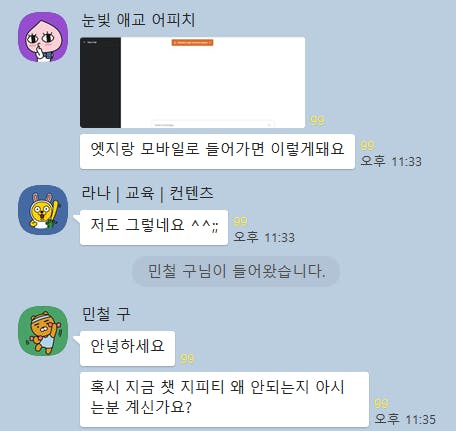This screenshot has height=431, width=456.
Task: Click unread count beside the shared image
Action: 317,120
